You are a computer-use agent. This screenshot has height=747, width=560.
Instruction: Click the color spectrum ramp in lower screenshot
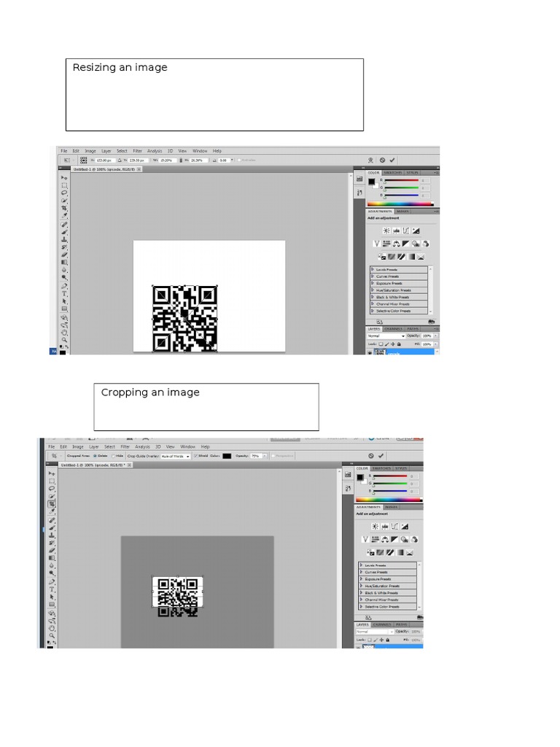389,499
